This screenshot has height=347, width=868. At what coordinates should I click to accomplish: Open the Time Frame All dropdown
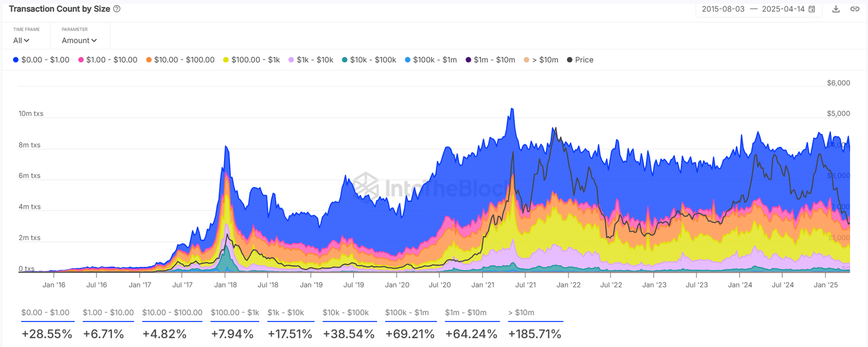pos(21,41)
